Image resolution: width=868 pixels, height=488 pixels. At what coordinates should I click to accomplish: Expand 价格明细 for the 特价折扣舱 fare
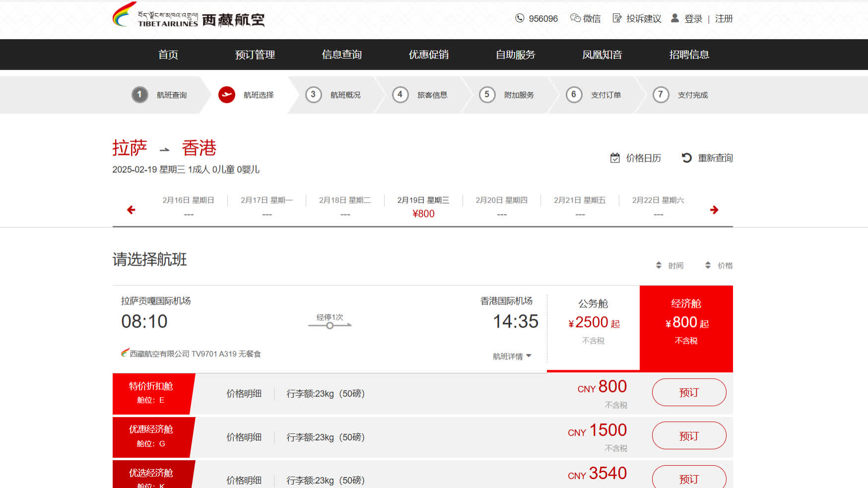[x=244, y=394]
